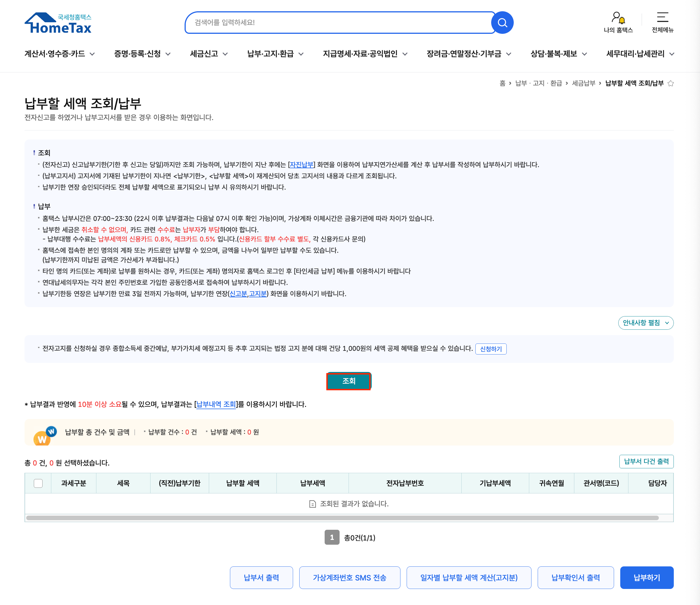Go to 홈 breadcrumb
Viewport: 700px width, 605px height.
coord(502,83)
